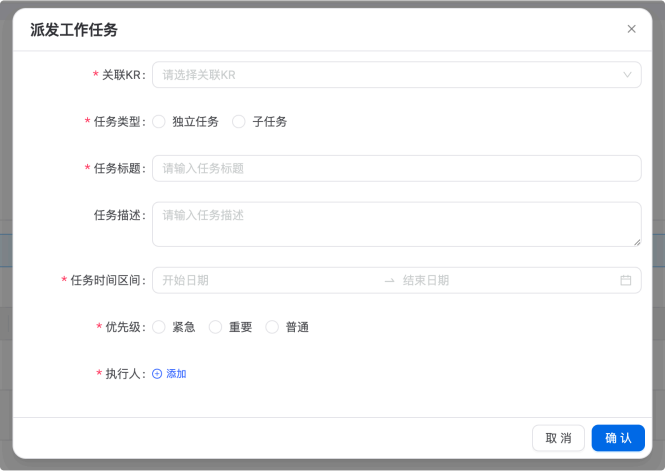Click the plus circle icon next to 添加
The width and height of the screenshot is (665, 471).
click(x=157, y=374)
